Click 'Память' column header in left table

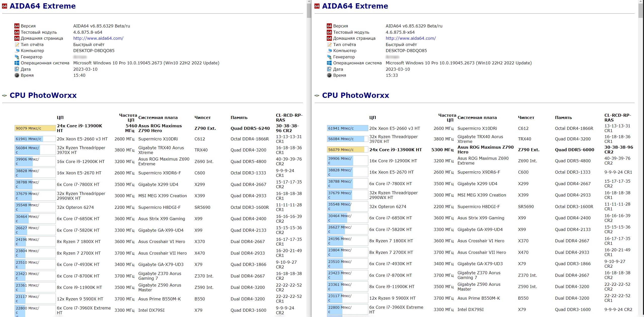239,117
